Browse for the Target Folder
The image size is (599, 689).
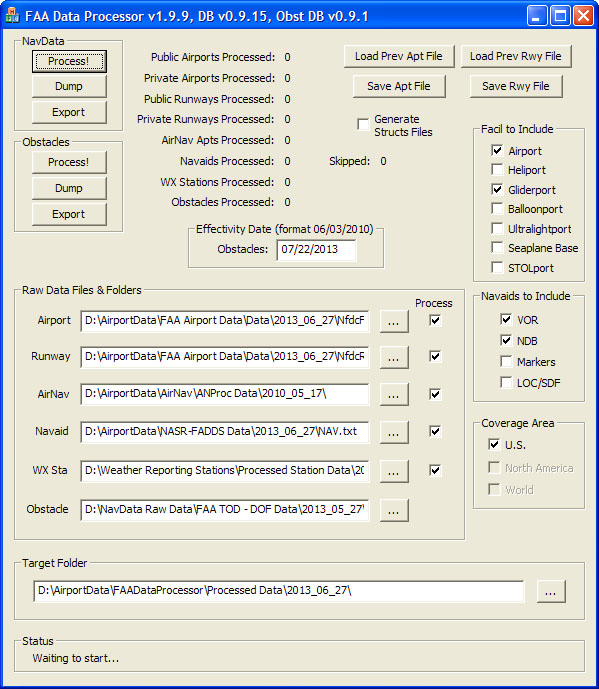[x=551, y=592]
